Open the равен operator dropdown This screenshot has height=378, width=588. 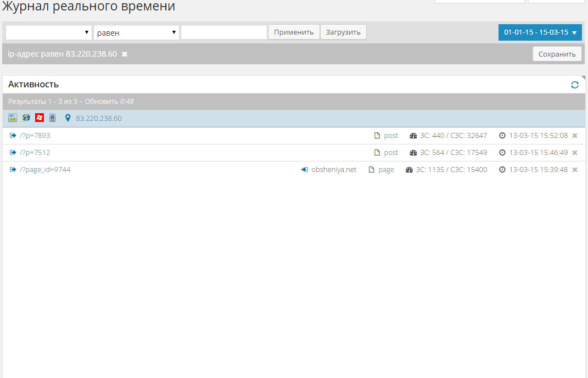136,32
